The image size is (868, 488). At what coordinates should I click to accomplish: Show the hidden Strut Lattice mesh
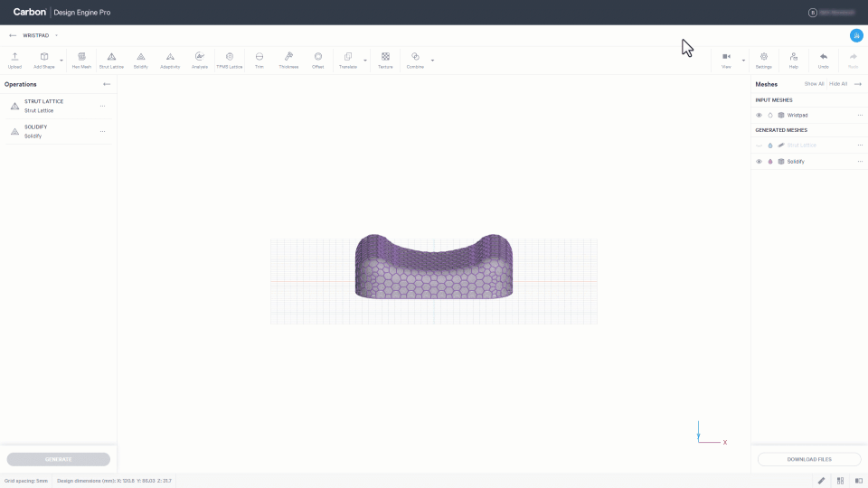pyautogui.click(x=759, y=145)
